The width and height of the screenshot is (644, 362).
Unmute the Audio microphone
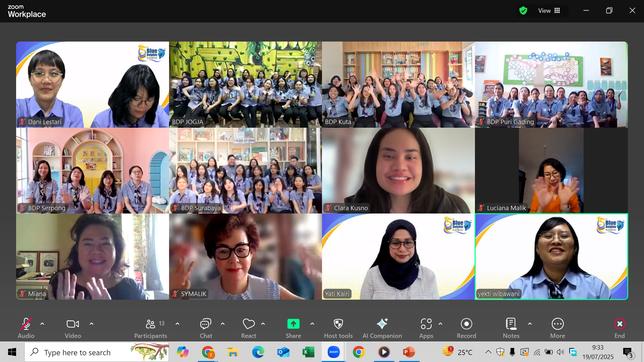(26, 324)
